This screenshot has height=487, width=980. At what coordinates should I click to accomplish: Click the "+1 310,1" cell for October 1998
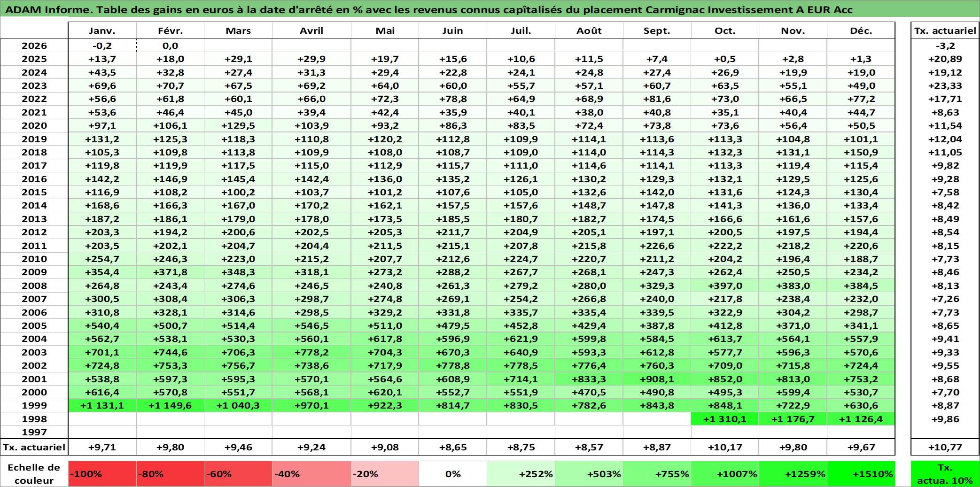pos(725,419)
